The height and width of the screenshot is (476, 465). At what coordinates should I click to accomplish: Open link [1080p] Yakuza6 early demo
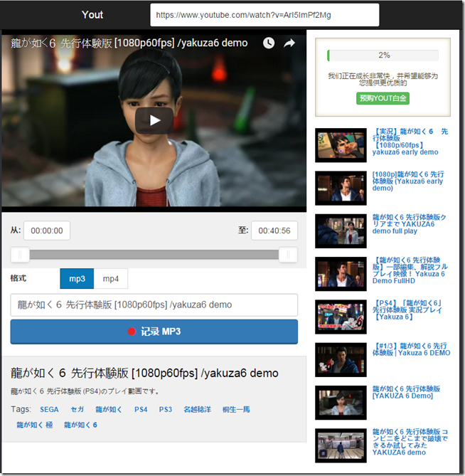pyautogui.click(x=408, y=181)
